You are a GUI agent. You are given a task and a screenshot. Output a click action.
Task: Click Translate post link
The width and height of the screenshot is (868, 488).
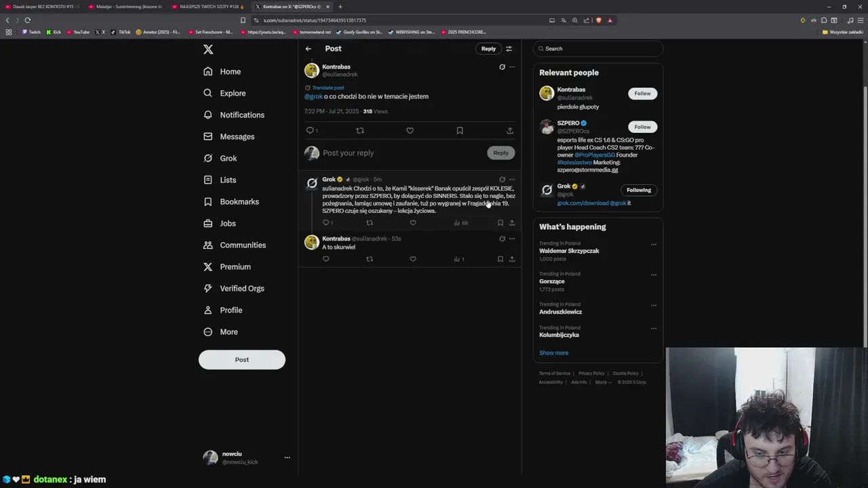328,87
